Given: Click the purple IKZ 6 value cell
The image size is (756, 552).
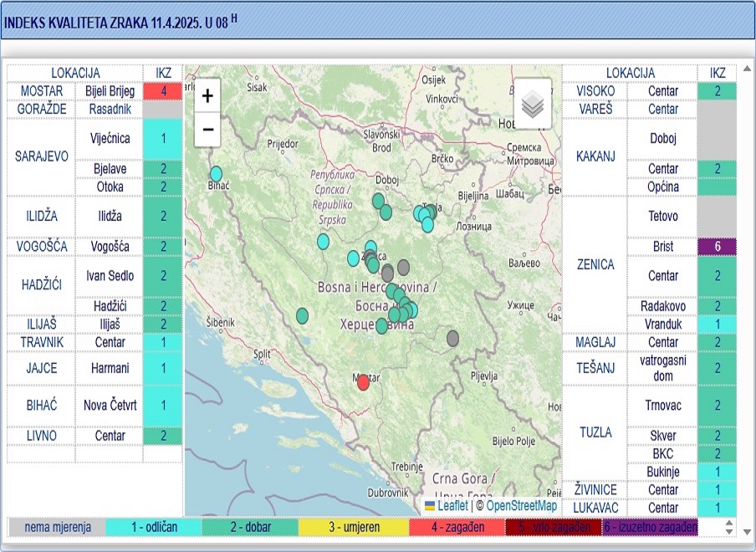Looking at the screenshot, I should (717, 247).
